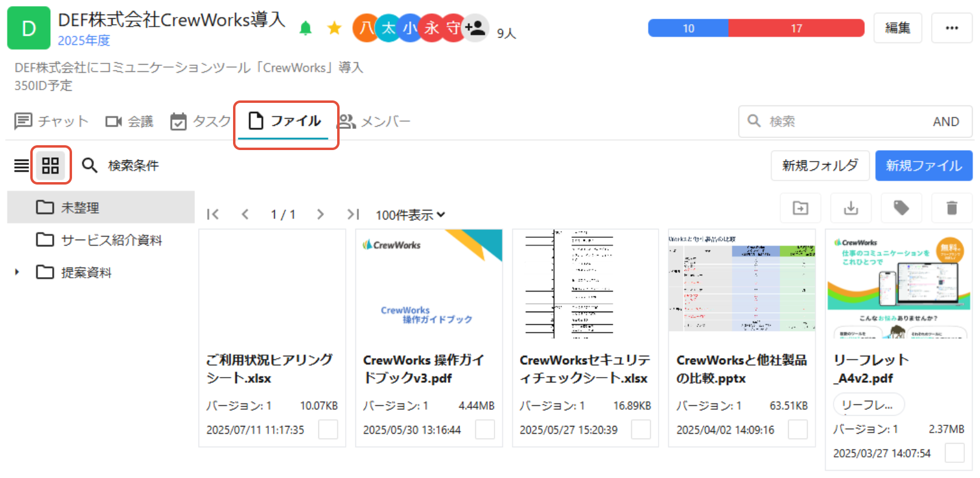Image resolution: width=980 pixels, height=478 pixels.
Task: Go to last page of files
Action: click(353, 214)
